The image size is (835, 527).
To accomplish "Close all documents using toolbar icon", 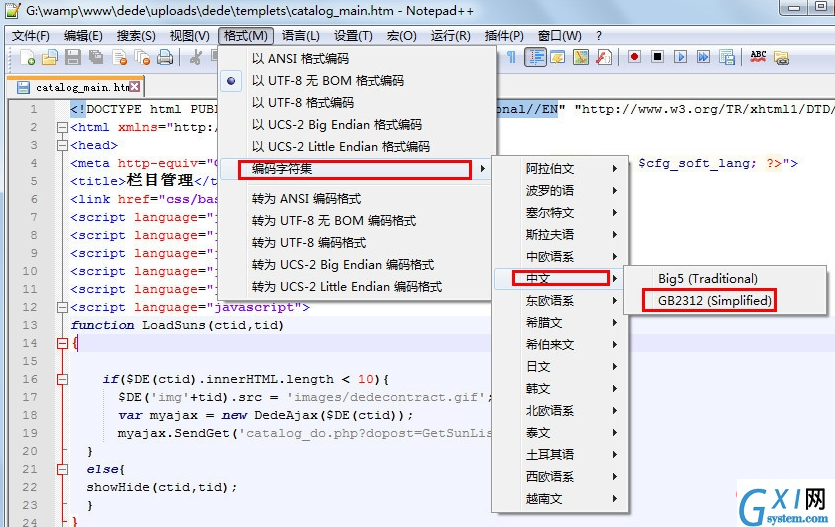I will pyautogui.click(x=142, y=57).
